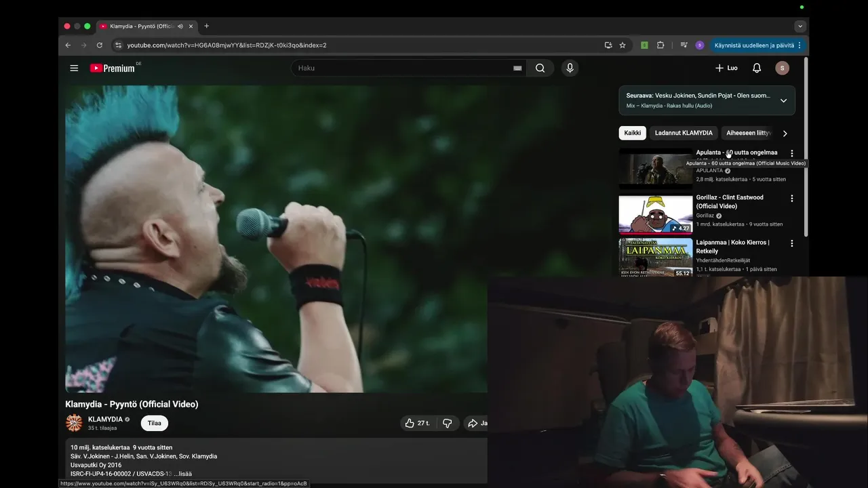Viewport: 868px width, 488px height.
Task: Click the search magnifier button
Action: pos(540,68)
